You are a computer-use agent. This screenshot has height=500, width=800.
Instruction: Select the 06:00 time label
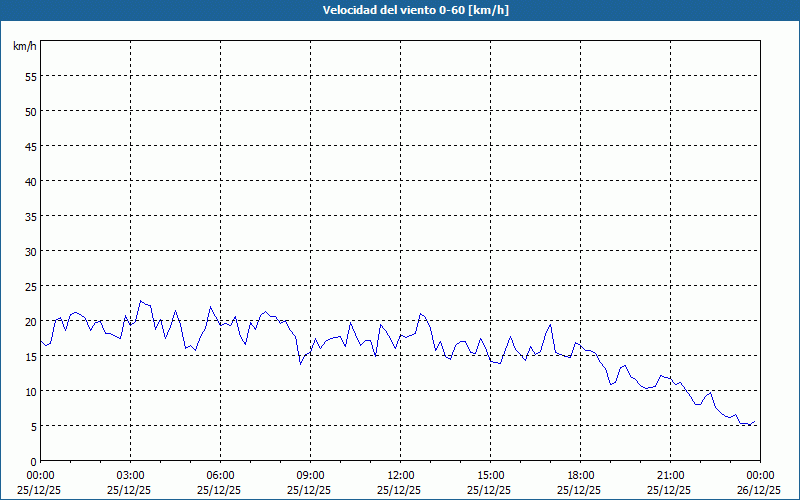point(220,475)
